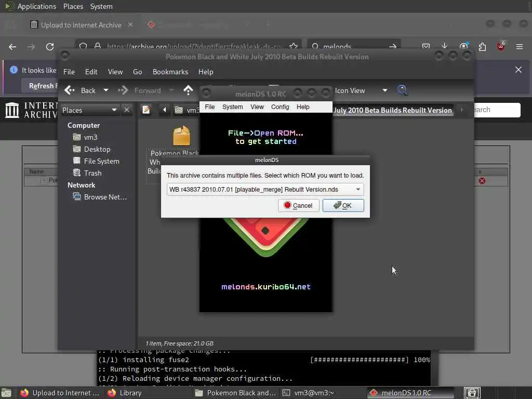Viewport: 532px width, 399px height.
Task: Click the file manager search magnifier icon
Action: [402, 90]
